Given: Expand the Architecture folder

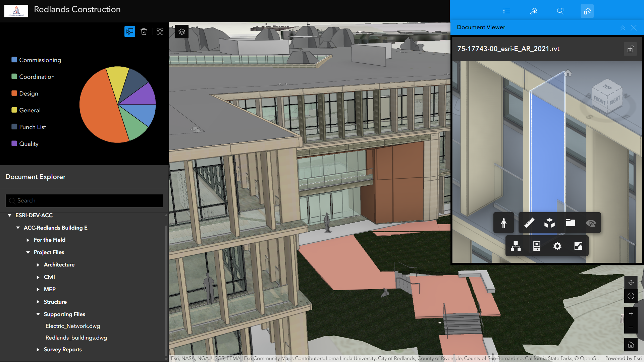Looking at the screenshot, I should 38,265.
